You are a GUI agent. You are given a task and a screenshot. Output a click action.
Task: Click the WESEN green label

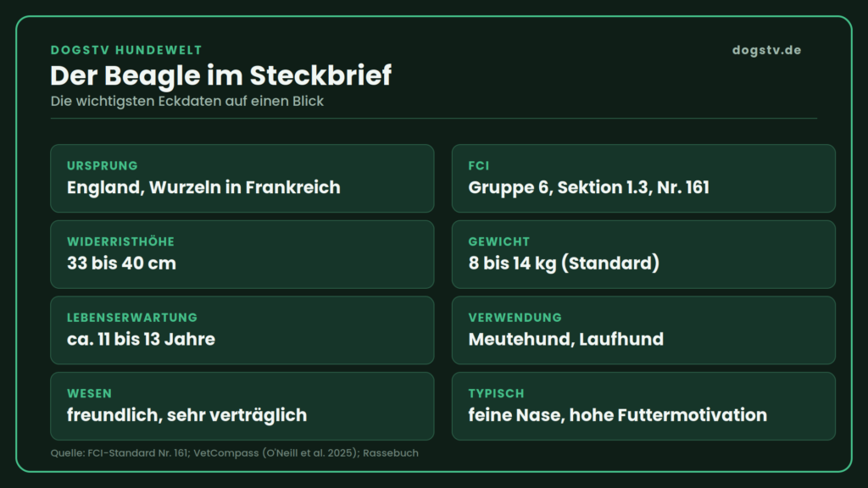tap(89, 393)
